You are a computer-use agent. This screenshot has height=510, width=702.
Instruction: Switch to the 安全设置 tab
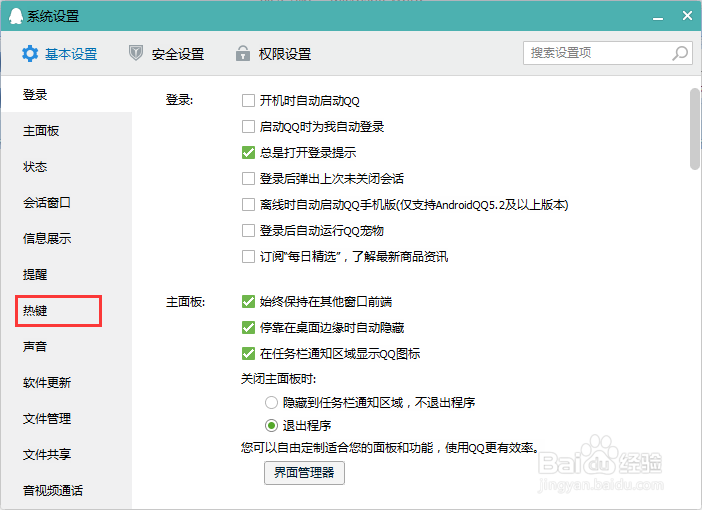(x=167, y=54)
